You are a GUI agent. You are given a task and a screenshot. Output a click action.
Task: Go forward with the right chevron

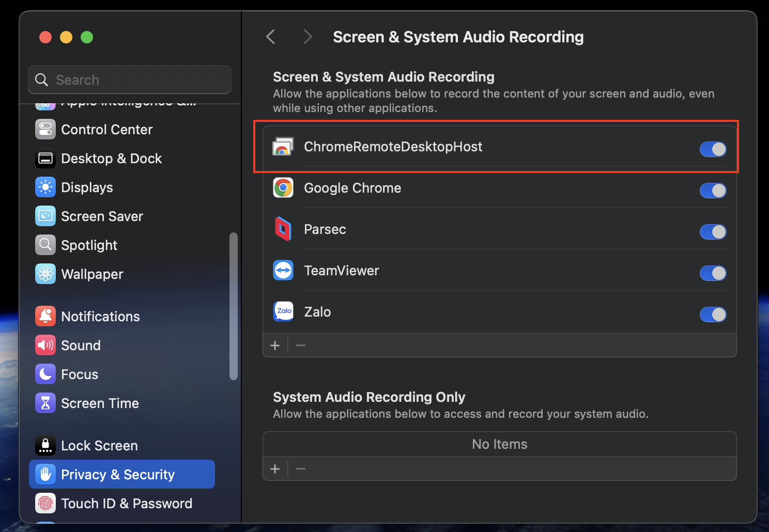(307, 37)
